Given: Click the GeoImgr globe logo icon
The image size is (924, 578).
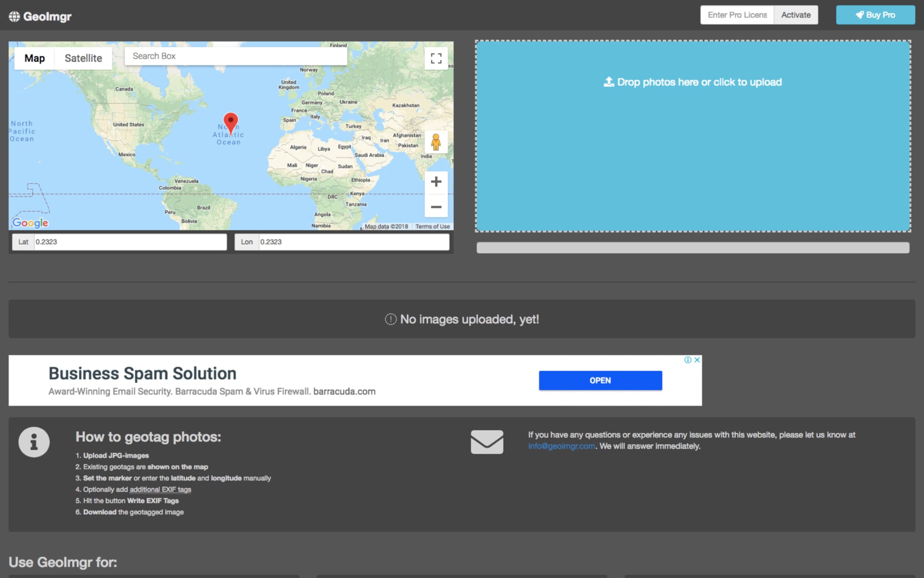Looking at the screenshot, I should (x=14, y=16).
